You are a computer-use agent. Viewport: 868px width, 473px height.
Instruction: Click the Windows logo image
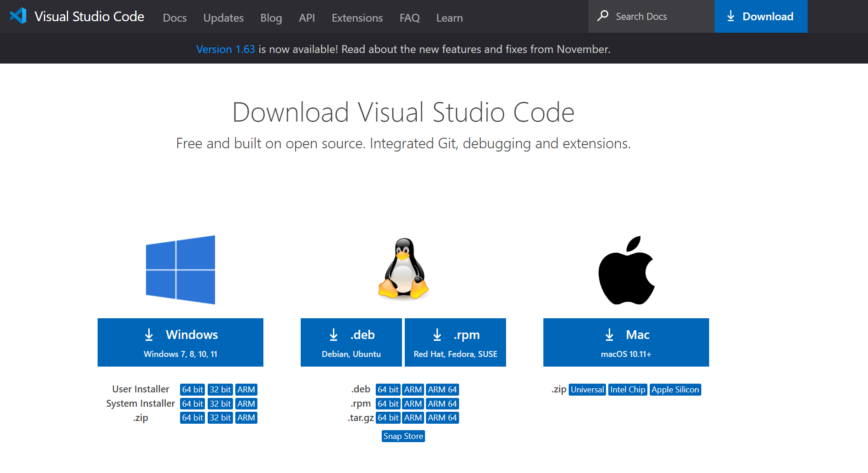(181, 270)
